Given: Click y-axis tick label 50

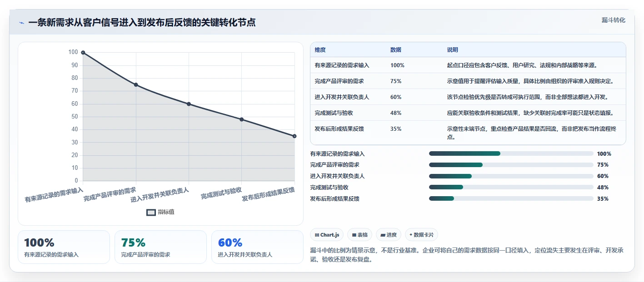Looking at the screenshot, I should pos(74,117).
